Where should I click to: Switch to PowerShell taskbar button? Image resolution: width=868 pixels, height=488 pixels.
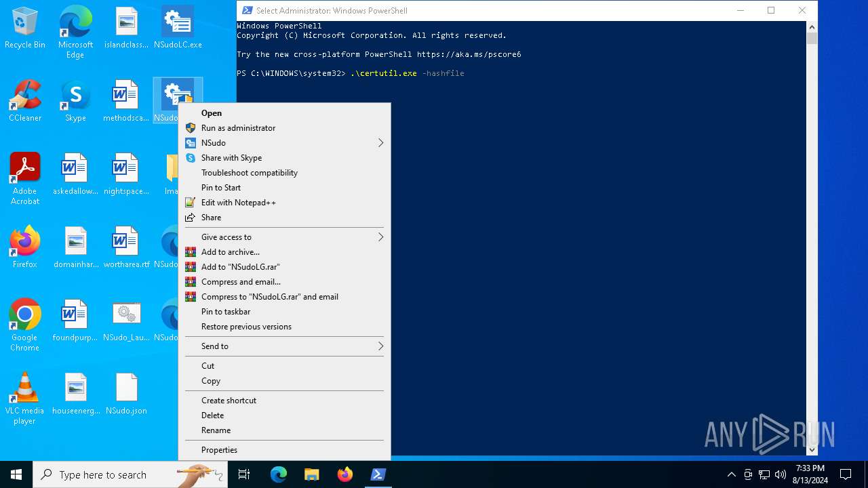click(x=378, y=474)
